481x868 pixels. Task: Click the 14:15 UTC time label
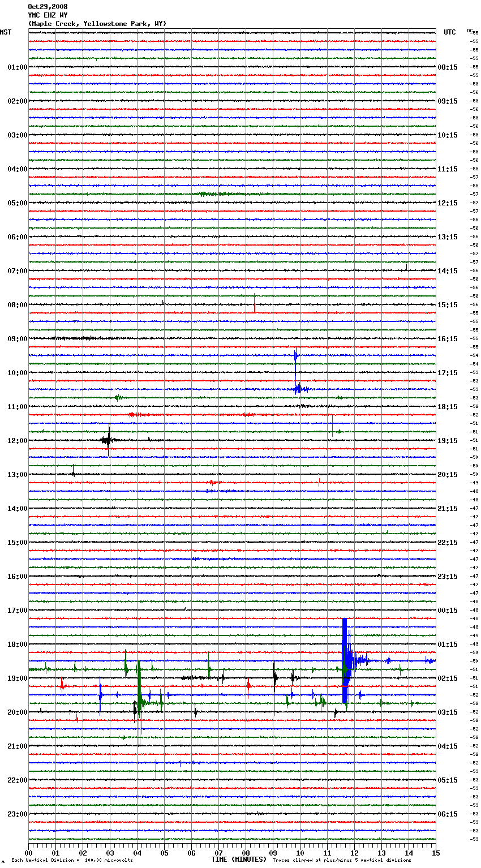(x=448, y=271)
